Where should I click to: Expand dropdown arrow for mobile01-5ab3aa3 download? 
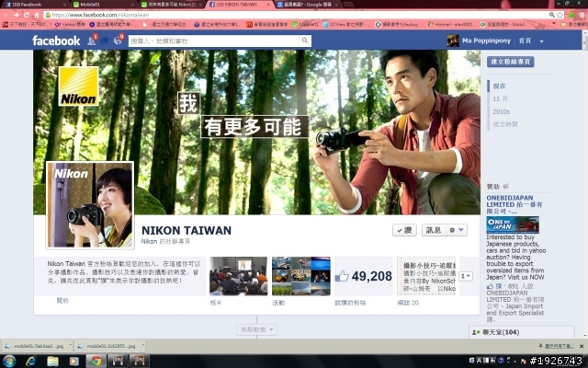(x=70, y=346)
